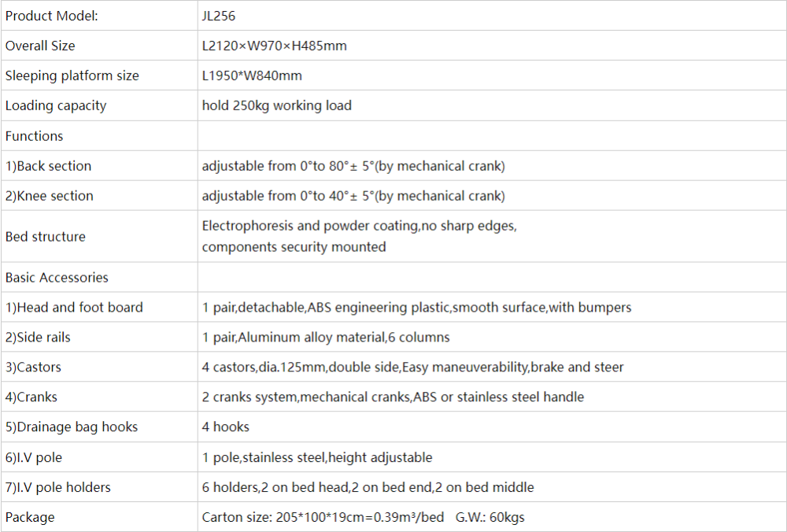Click the Functions heading row
This screenshot has height=532, width=787.
pyautogui.click(x=34, y=136)
